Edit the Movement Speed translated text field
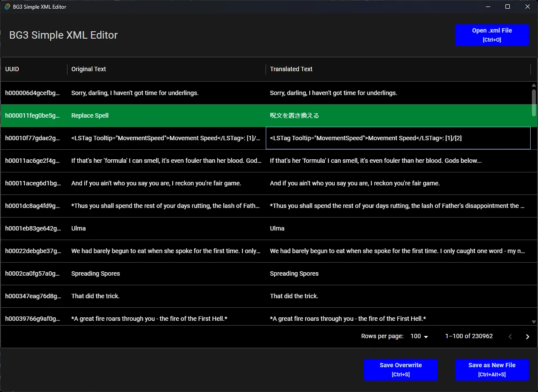Image resolution: width=538 pixels, height=392 pixels. [398, 138]
